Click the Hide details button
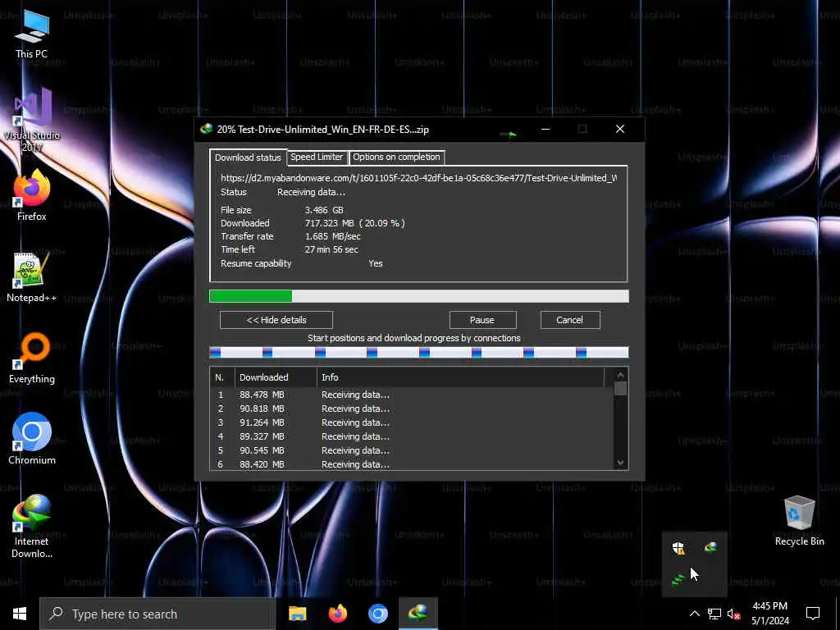Image resolution: width=840 pixels, height=630 pixels. [x=276, y=320]
